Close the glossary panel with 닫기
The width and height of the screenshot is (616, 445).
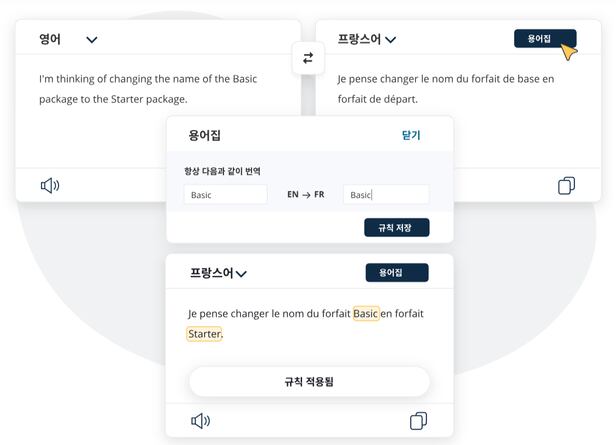point(411,134)
